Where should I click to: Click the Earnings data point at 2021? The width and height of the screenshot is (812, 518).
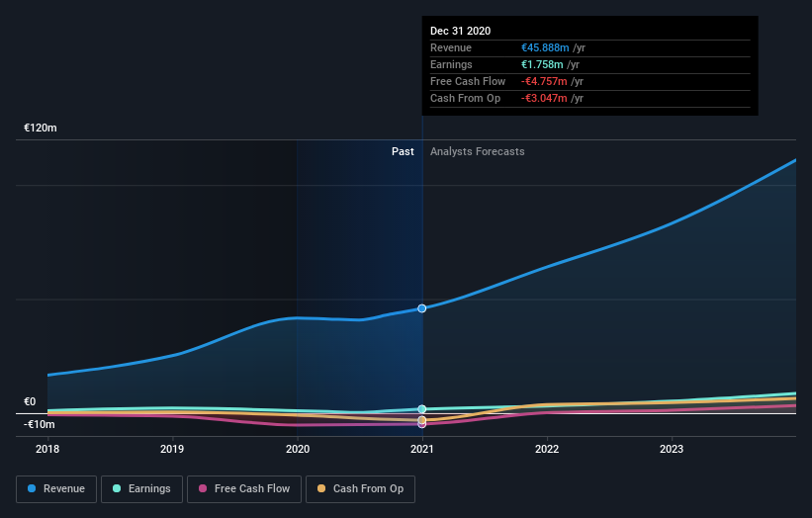coord(422,409)
